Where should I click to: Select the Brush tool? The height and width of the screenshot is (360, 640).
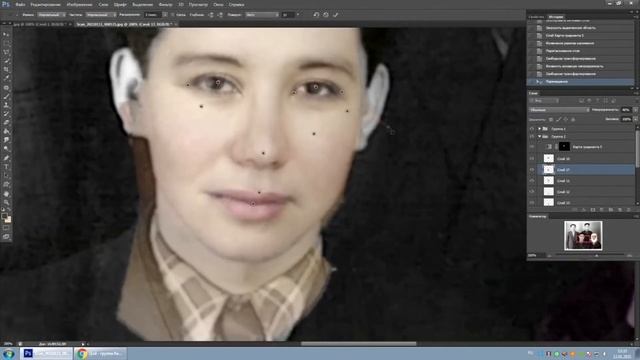[6, 96]
